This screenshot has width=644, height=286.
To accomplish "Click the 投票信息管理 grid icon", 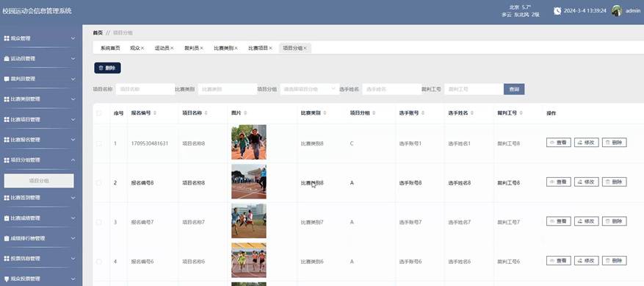I will (7, 258).
